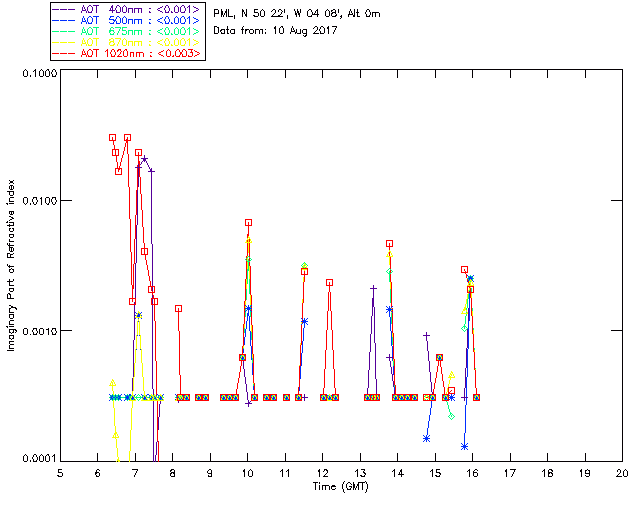This screenshot has height=512, width=640.
Task: Click the purple star peak near 7 GMT
Action: coord(144,159)
